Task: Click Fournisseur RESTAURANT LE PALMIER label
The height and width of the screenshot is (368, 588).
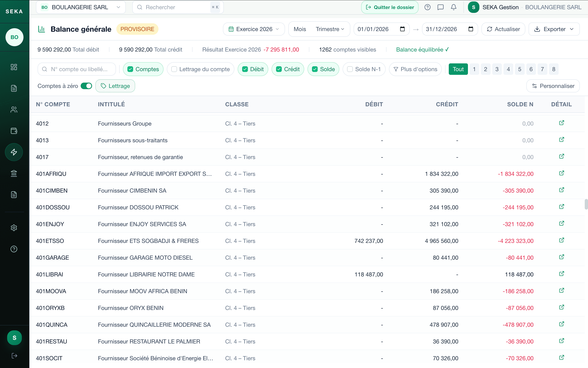Action: coord(149,341)
